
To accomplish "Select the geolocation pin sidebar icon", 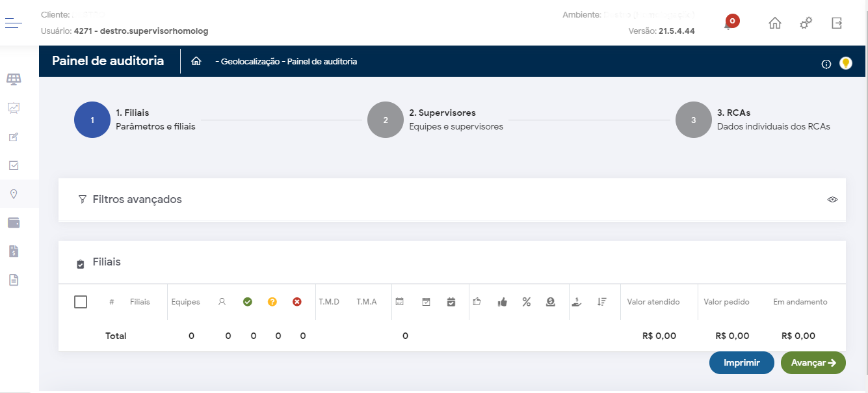I will click(x=14, y=194).
